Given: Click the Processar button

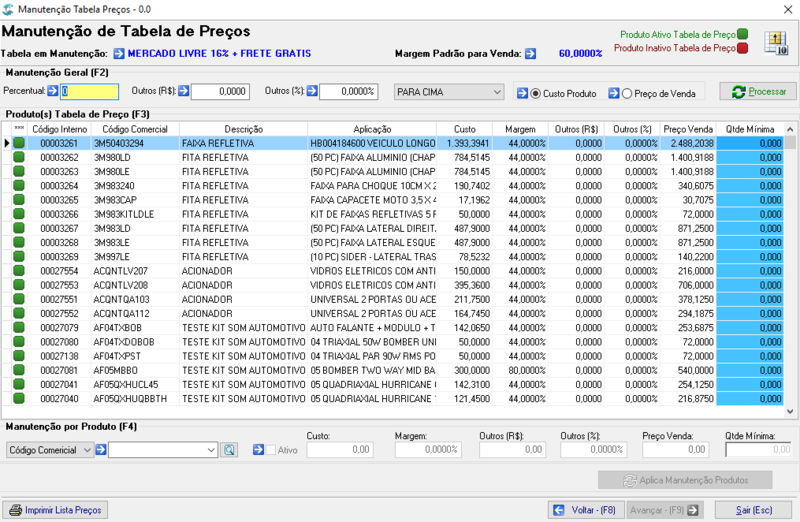Looking at the screenshot, I should (758, 92).
